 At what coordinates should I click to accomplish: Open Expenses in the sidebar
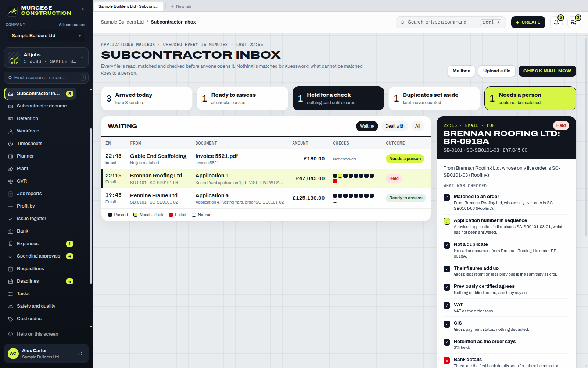(40, 244)
